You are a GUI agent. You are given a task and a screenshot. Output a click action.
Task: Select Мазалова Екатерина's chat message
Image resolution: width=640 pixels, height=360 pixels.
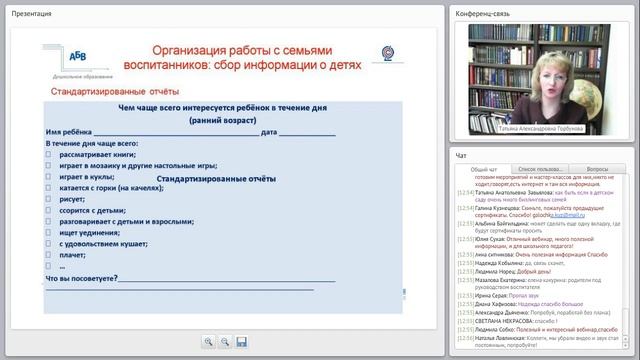pos(529,284)
